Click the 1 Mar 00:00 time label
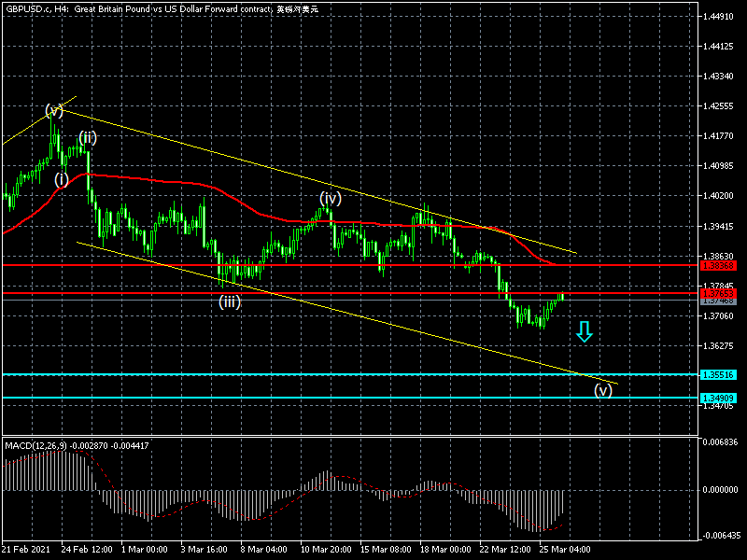747x560 pixels. [x=145, y=549]
